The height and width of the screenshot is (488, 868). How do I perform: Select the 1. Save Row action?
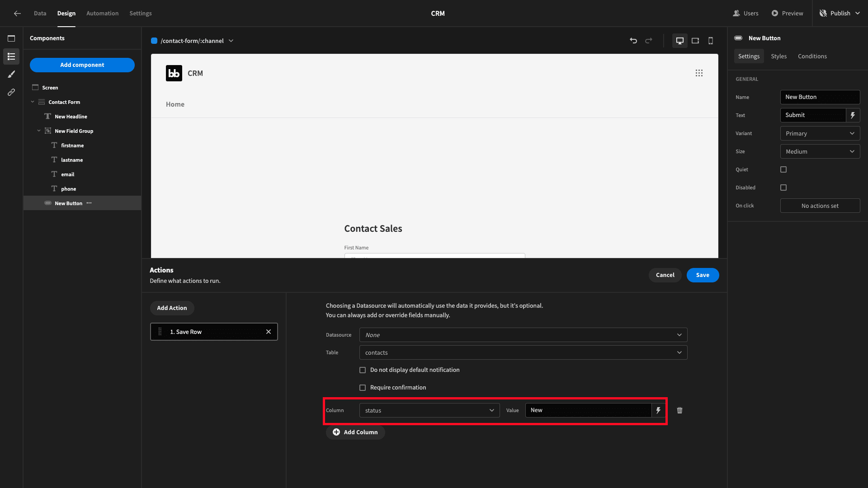tap(214, 332)
